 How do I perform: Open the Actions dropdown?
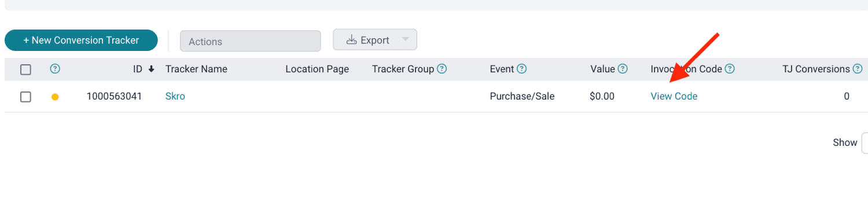tap(251, 41)
